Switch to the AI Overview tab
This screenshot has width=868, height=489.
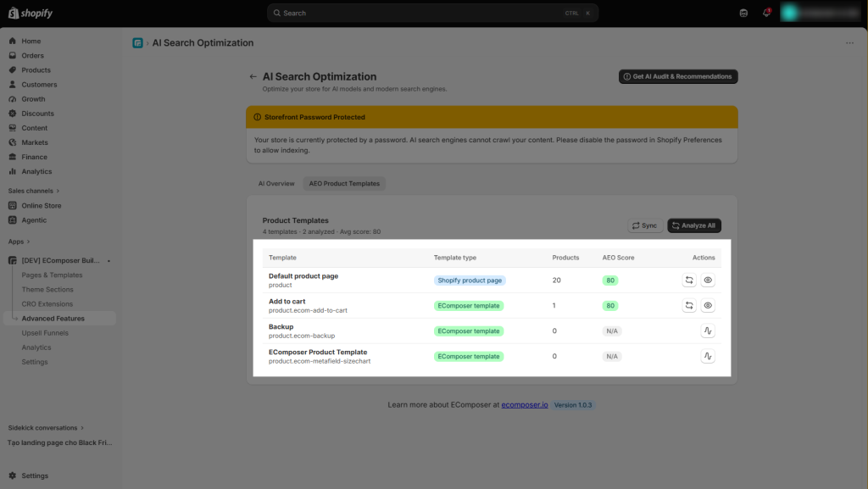(x=276, y=184)
